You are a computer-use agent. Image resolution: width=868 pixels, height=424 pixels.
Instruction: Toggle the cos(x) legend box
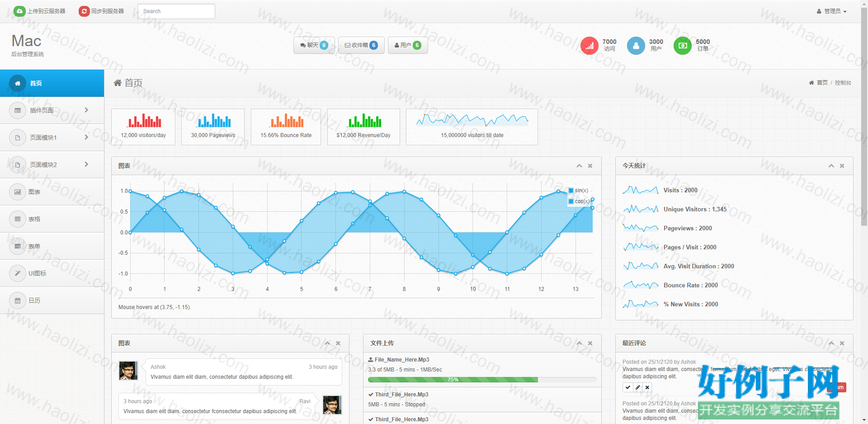point(571,201)
